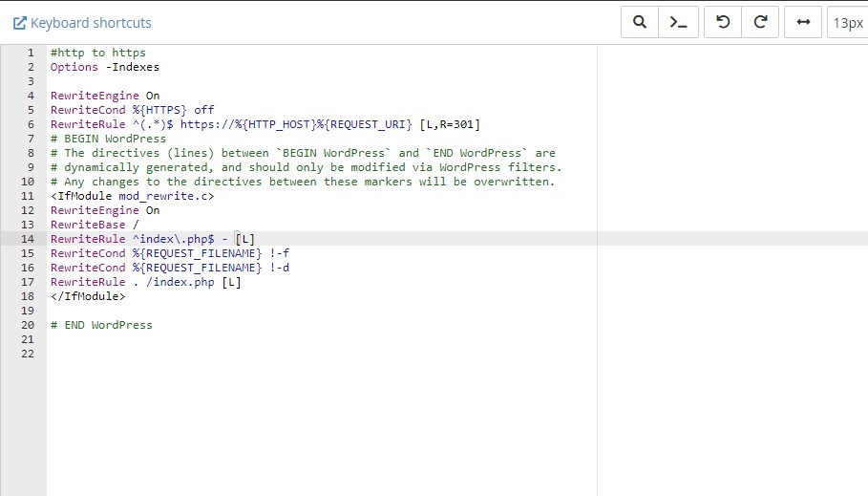The image size is (868, 496).
Task: Click the "#http to https" comment line
Action: click(x=98, y=53)
